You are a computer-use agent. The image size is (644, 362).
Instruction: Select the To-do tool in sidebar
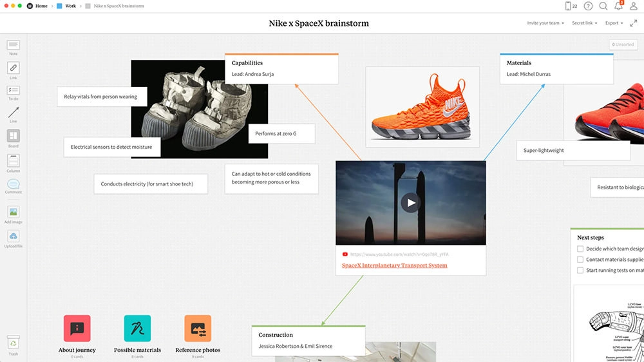(13, 91)
